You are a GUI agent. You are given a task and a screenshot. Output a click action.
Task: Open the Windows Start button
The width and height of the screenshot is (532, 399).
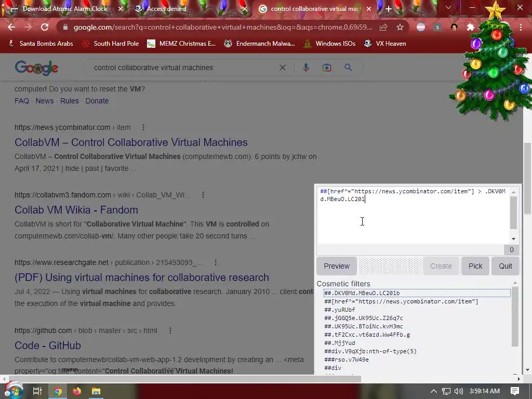tap(14, 391)
